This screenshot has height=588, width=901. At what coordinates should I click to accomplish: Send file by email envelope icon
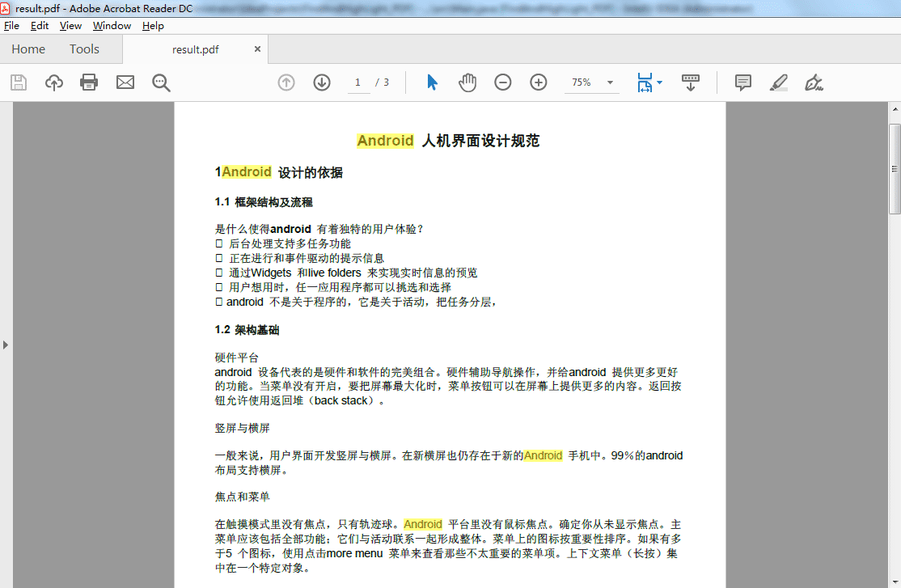click(x=125, y=82)
